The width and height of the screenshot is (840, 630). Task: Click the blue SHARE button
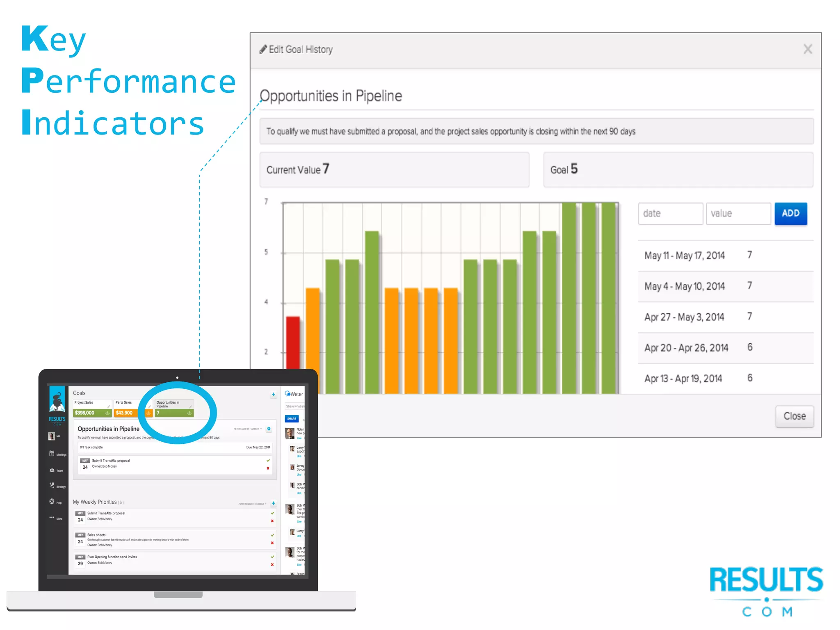pos(292,419)
